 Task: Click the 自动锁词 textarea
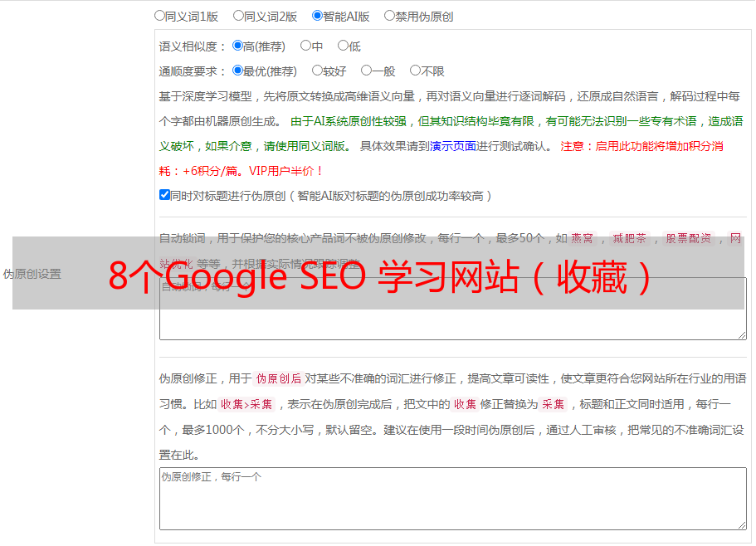(453, 309)
